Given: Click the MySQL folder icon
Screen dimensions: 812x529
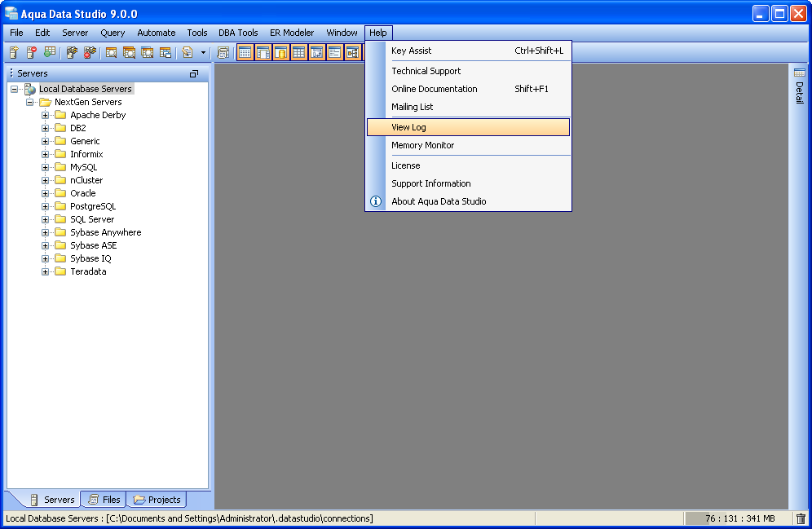Looking at the screenshot, I should pos(60,167).
